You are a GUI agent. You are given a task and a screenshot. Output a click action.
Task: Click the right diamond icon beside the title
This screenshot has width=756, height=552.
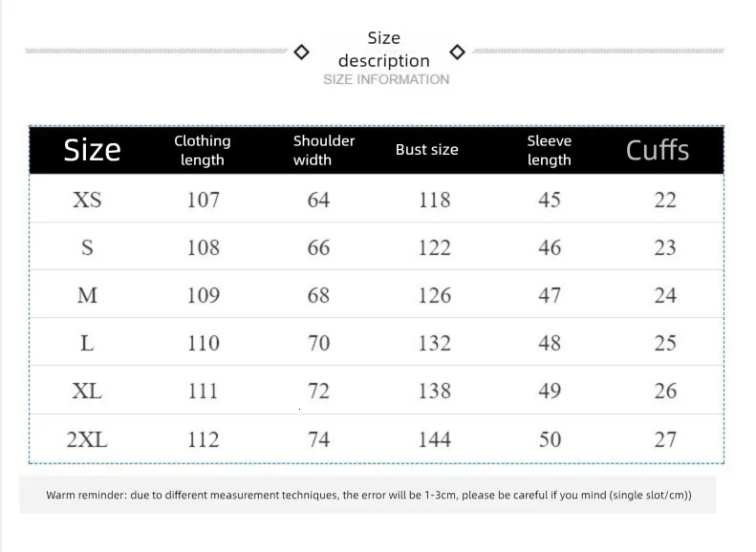pyautogui.click(x=457, y=52)
